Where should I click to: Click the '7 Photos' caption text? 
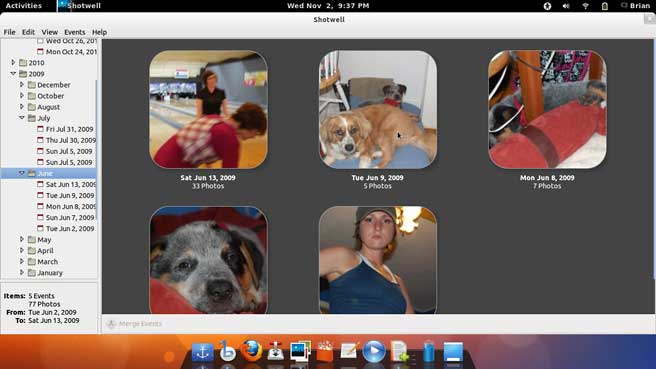pyautogui.click(x=547, y=186)
